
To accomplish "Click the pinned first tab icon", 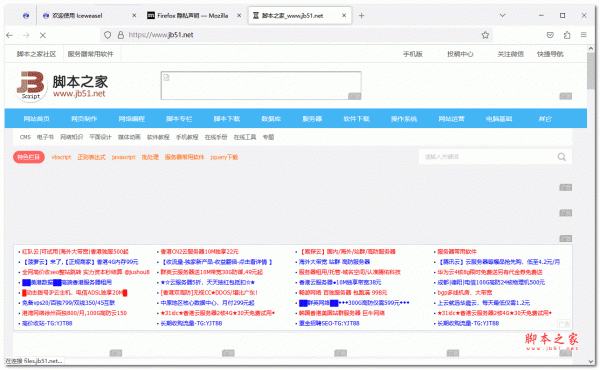I will coord(26,16).
